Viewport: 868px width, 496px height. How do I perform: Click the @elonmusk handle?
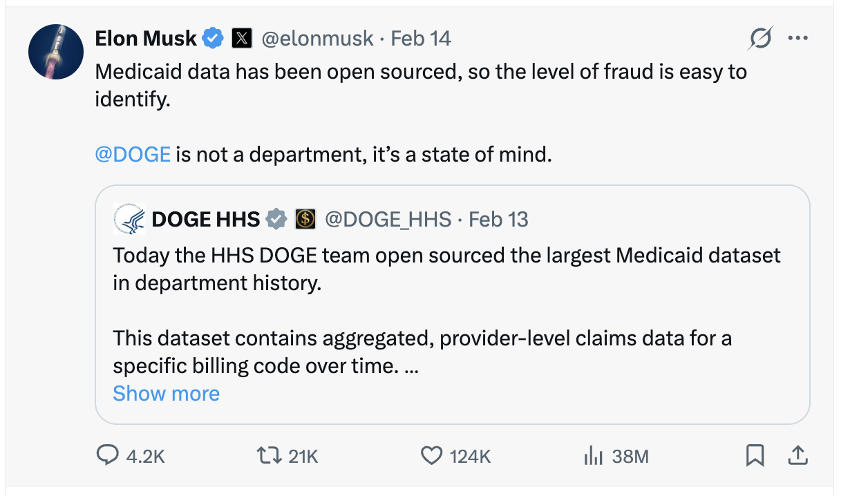(317, 39)
